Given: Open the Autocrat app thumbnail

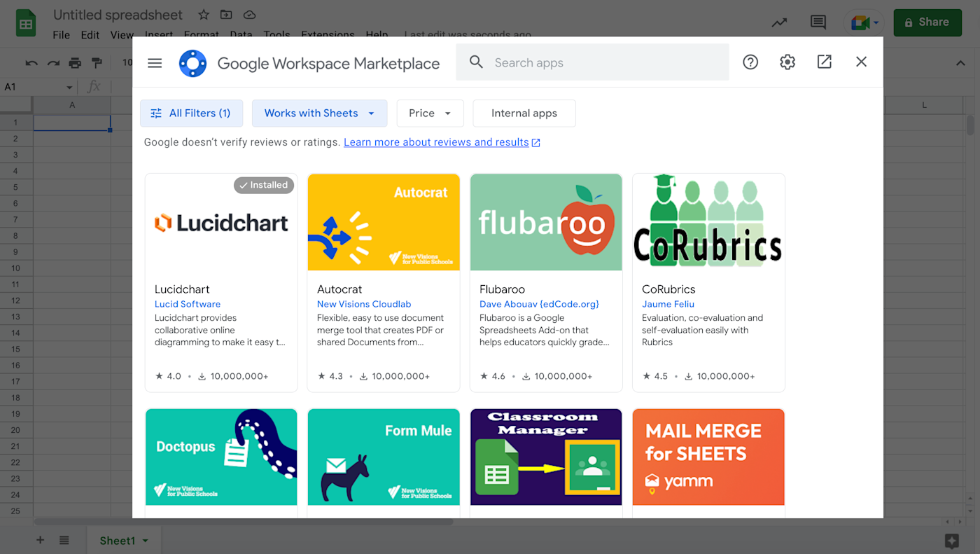Looking at the screenshot, I should point(384,222).
